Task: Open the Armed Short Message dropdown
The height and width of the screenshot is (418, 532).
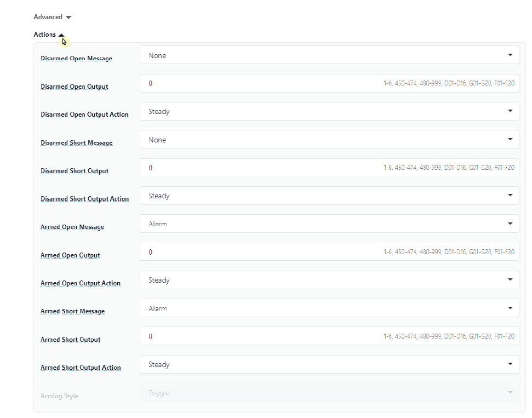Action: click(x=329, y=308)
